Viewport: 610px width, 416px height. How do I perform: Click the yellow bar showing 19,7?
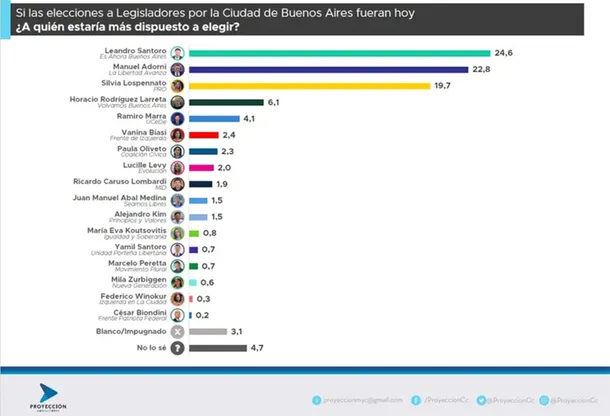click(x=310, y=86)
